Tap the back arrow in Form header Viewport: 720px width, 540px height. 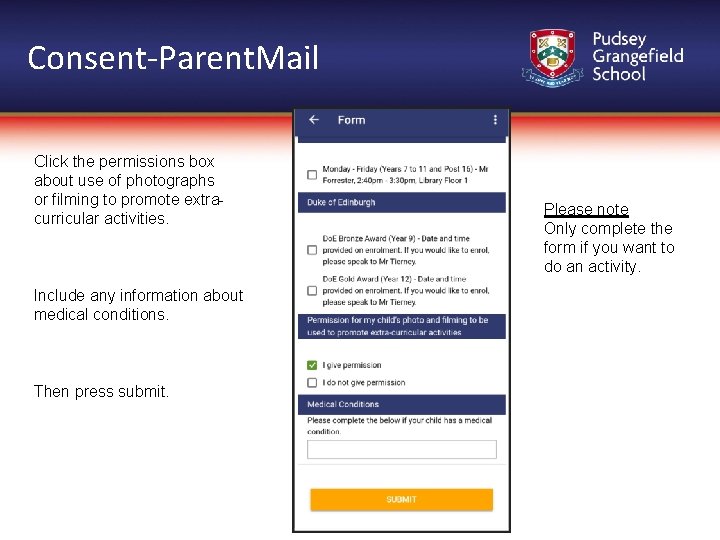tap(314, 120)
